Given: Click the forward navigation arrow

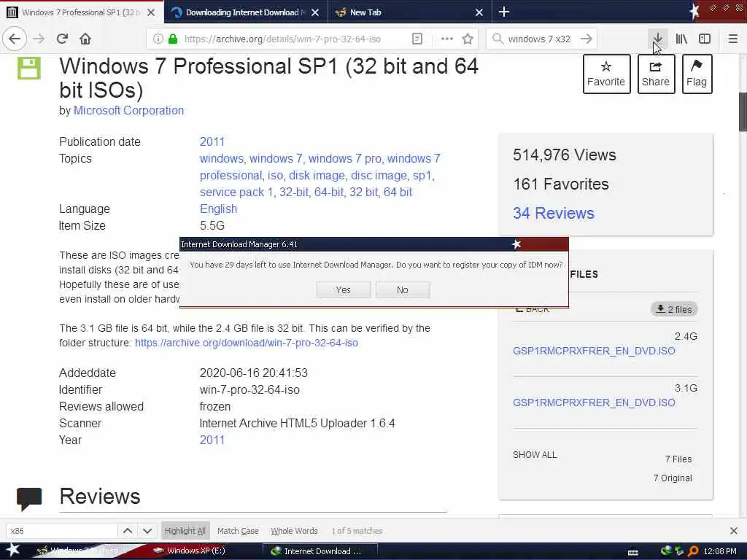Looking at the screenshot, I should point(39,39).
